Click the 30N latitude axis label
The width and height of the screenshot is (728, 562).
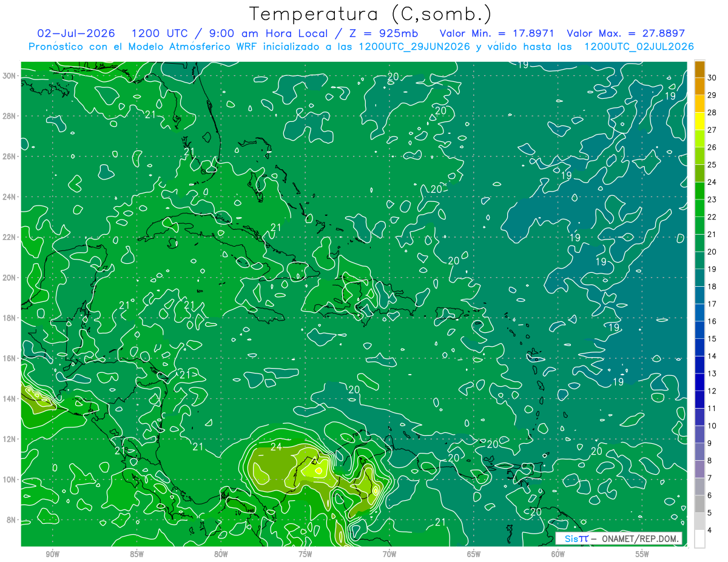coord(10,75)
